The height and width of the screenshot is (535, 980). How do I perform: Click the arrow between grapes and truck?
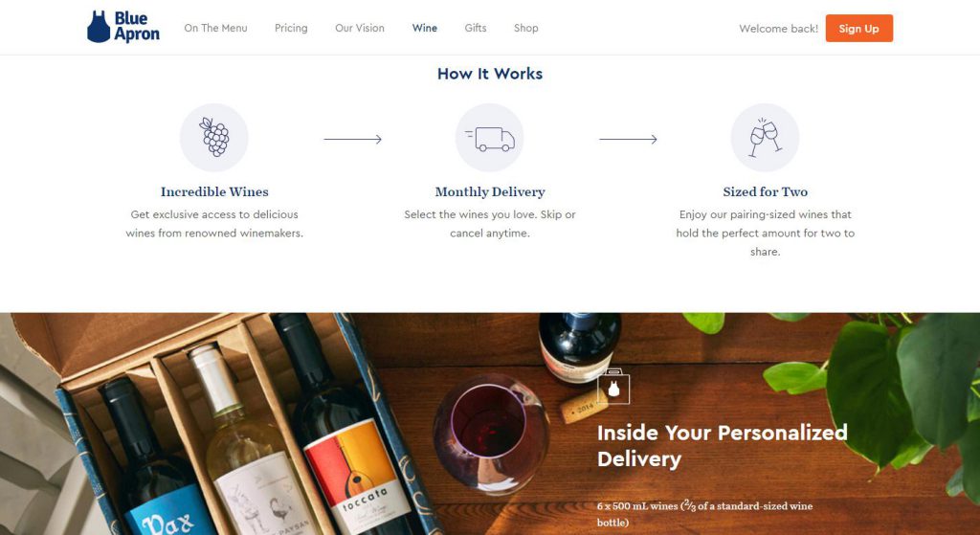[x=352, y=140]
